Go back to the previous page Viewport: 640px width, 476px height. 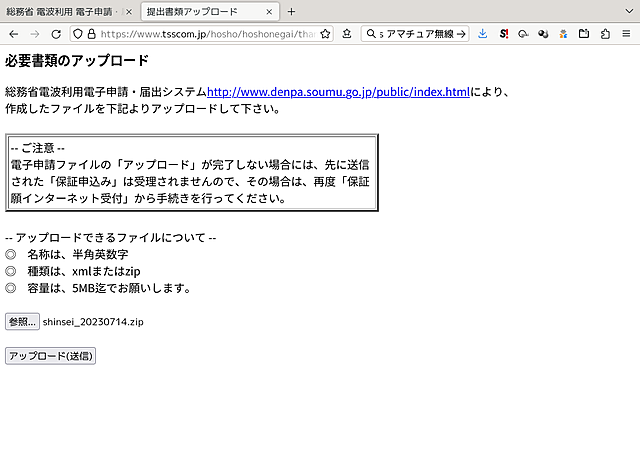tap(13, 34)
